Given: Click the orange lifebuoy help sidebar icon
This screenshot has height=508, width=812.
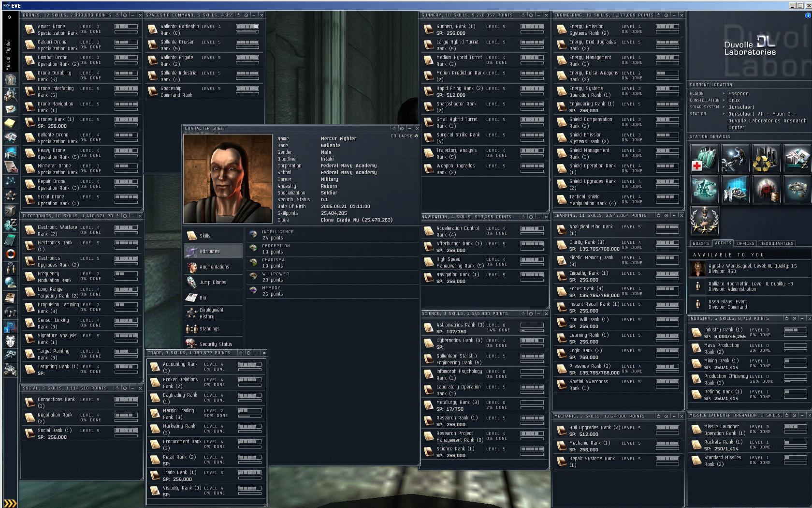Looking at the screenshot, I should 11,254.
